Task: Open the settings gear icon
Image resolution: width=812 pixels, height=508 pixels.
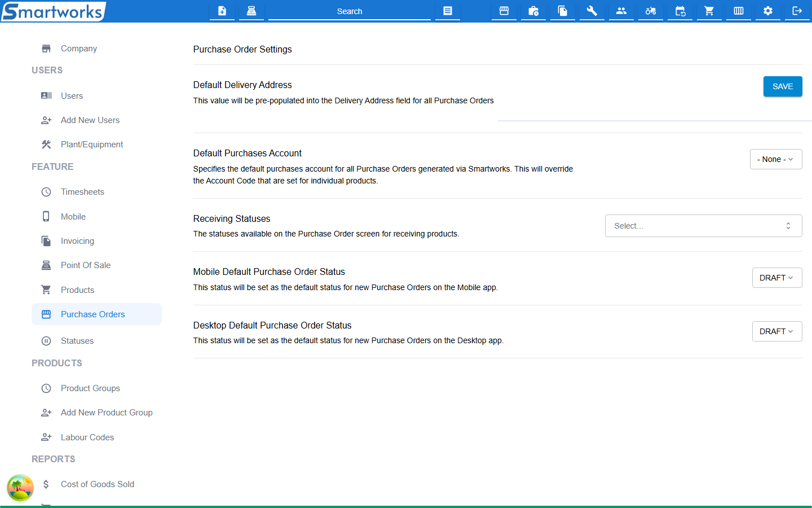Action: click(x=768, y=11)
